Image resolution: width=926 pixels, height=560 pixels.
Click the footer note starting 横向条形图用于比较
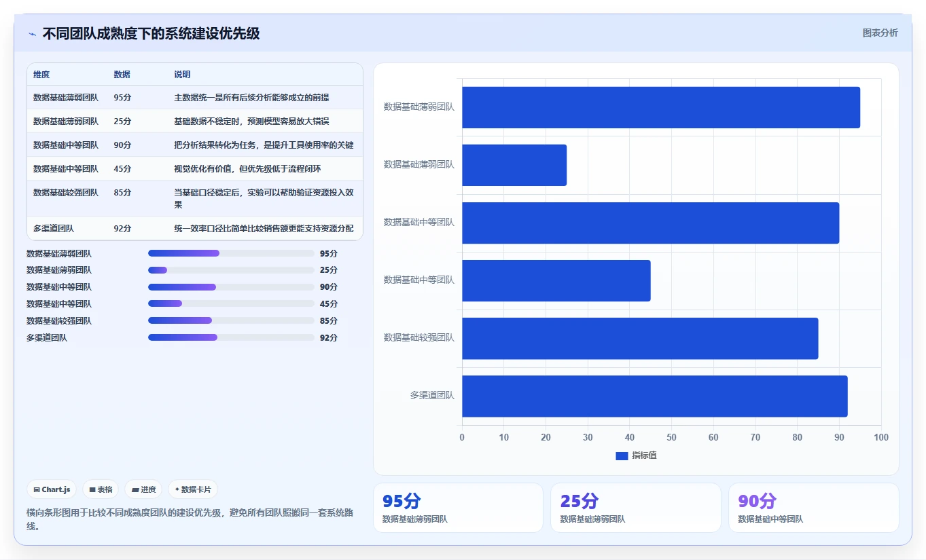click(x=190, y=519)
